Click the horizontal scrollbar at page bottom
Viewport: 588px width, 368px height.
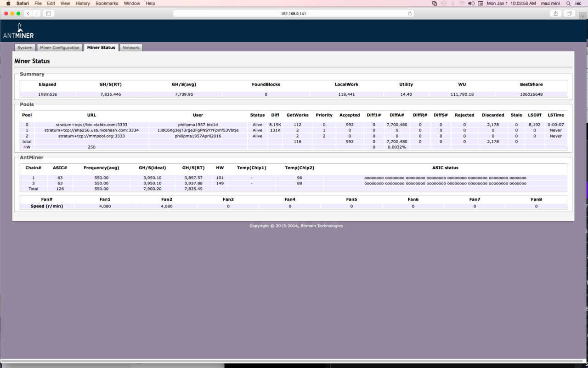[x=292, y=361]
